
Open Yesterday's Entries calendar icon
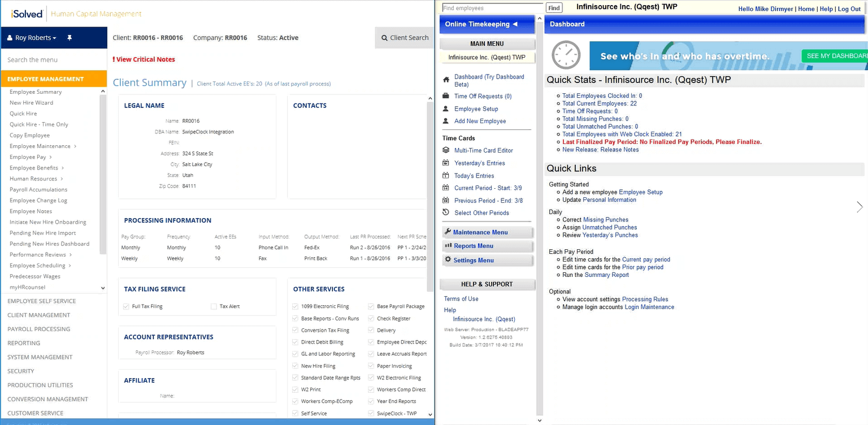(x=445, y=163)
